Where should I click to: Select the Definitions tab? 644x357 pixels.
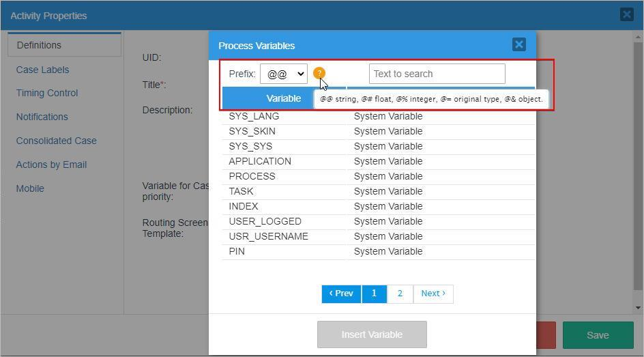pyautogui.click(x=39, y=45)
